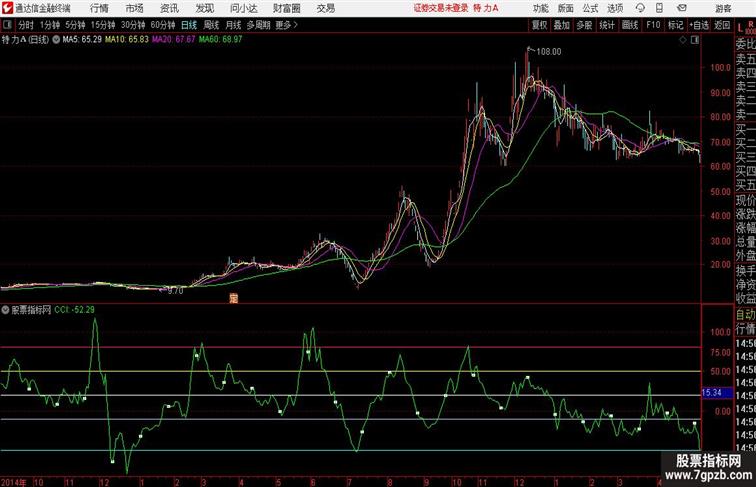Open the 问小达 menu

coord(243,8)
